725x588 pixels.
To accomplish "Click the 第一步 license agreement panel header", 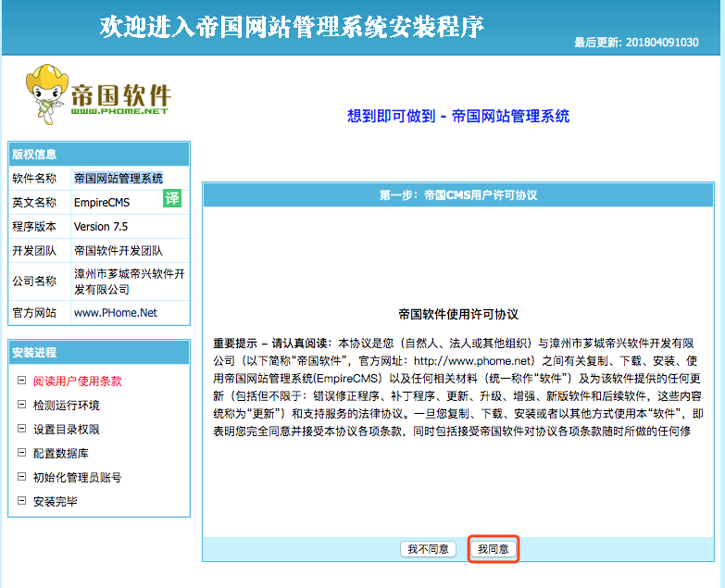I will (458, 195).
